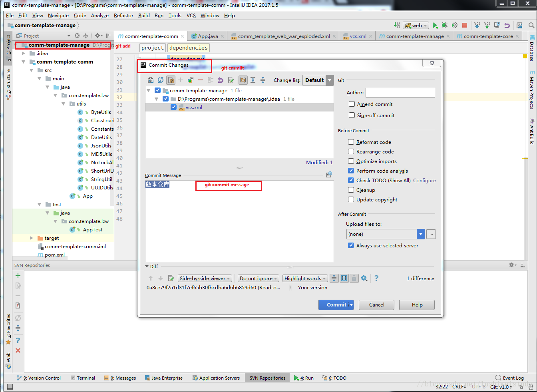537x392 pixels.
Task: Click Make Project build icon
Action: click(397, 25)
